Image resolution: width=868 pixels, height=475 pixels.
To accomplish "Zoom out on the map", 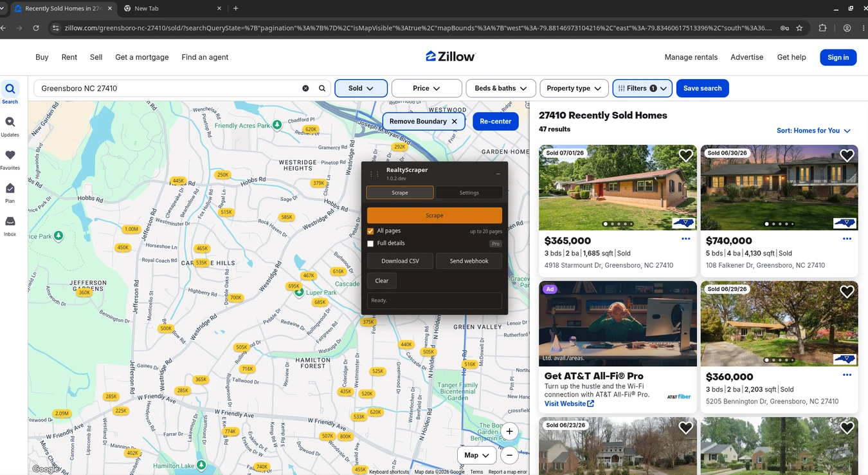I will (x=509, y=455).
